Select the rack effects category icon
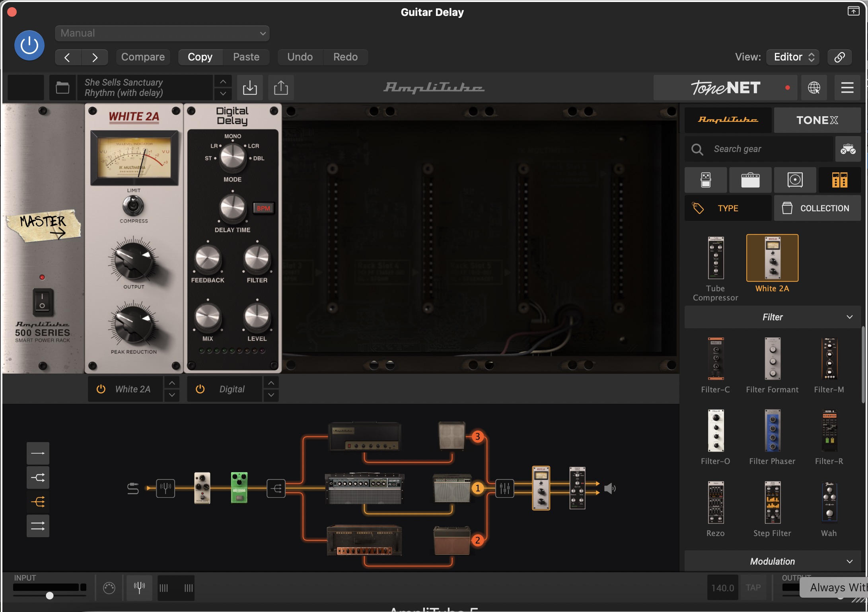The image size is (868, 612). click(840, 180)
